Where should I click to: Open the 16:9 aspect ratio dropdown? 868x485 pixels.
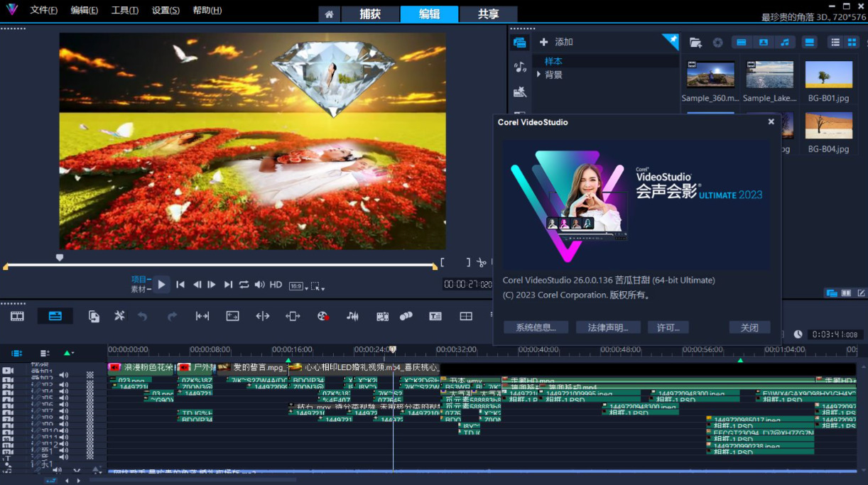point(298,286)
